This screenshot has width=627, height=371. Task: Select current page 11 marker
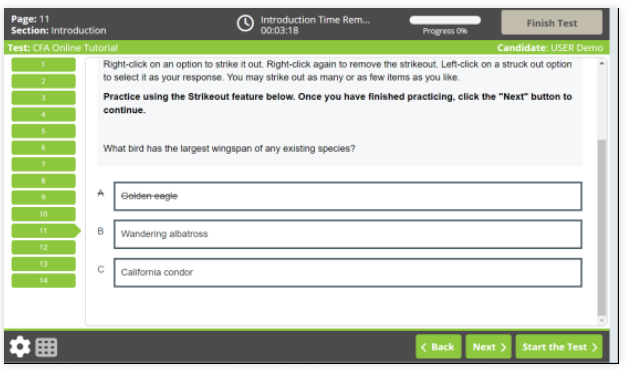click(46, 231)
